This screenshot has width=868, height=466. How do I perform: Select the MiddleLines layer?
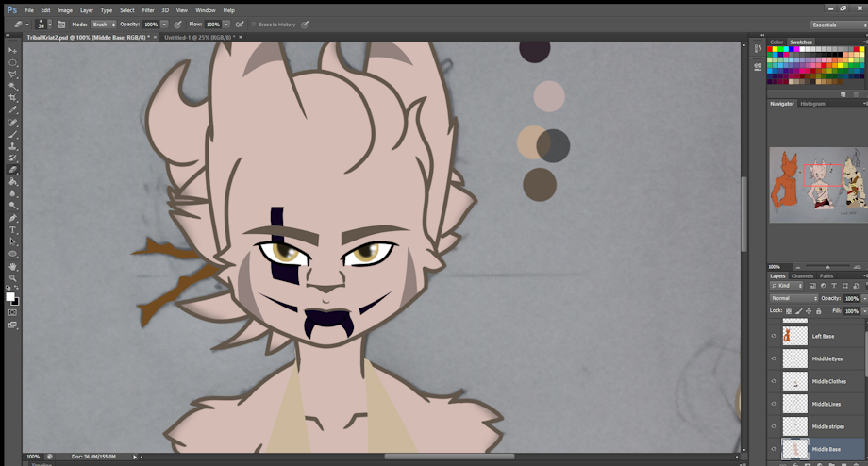(x=826, y=404)
